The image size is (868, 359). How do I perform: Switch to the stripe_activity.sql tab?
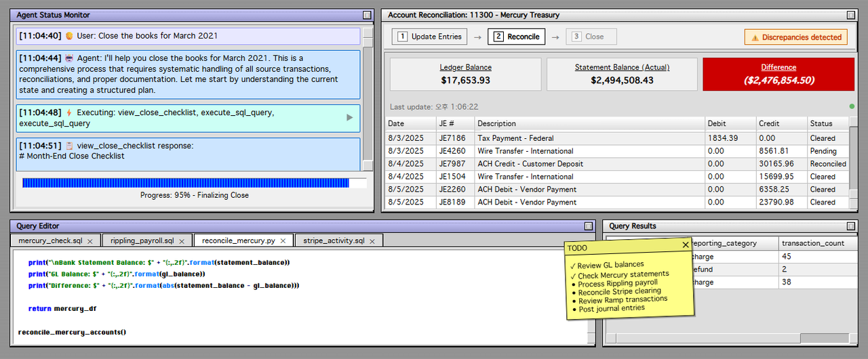click(333, 240)
